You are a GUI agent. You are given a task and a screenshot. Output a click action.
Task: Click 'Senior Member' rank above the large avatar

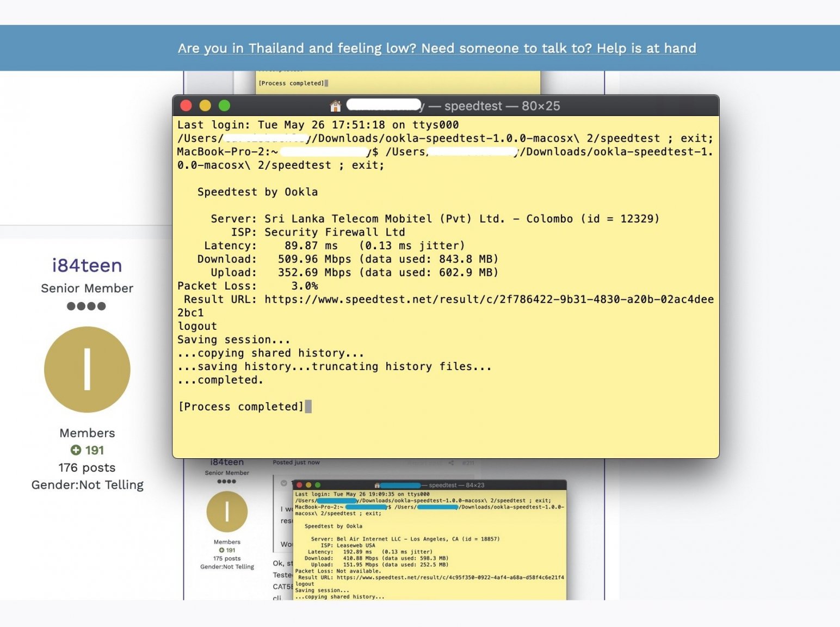[x=87, y=288]
